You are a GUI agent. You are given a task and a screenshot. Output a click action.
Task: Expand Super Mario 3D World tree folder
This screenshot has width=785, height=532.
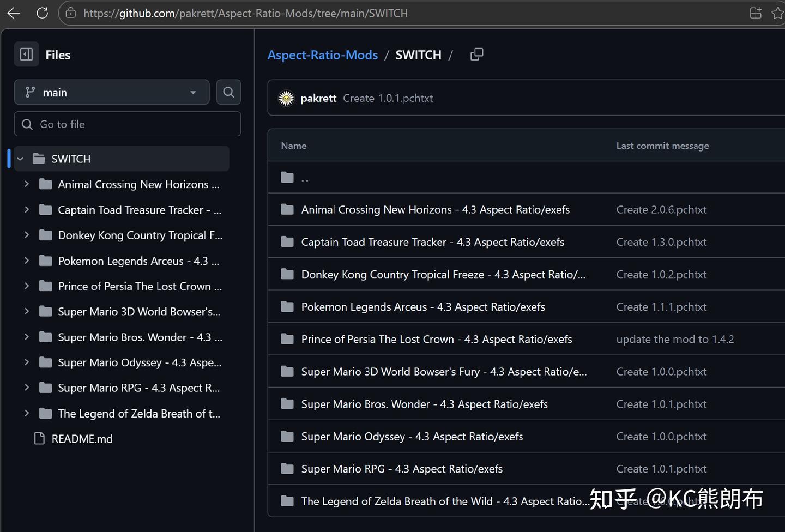coord(27,311)
